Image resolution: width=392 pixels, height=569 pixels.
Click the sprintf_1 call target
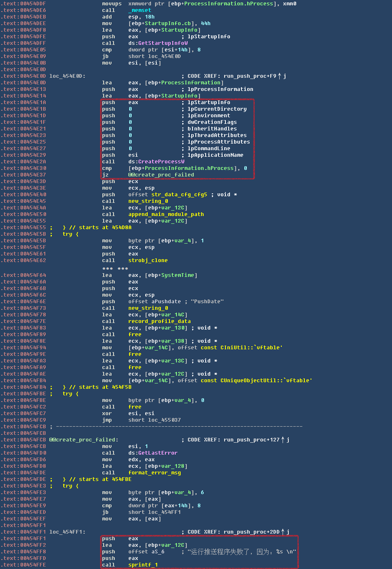[x=143, y=565]
